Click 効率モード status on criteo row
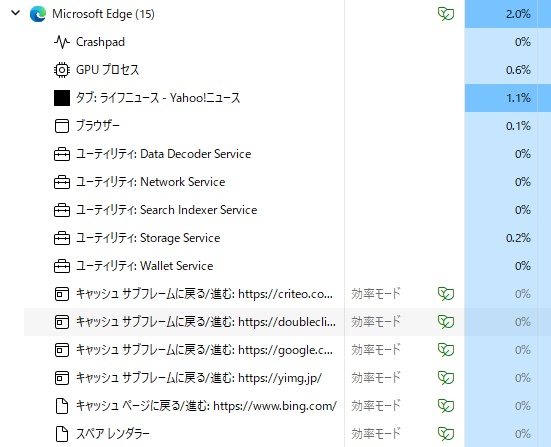Screen dimensions: 551x447 376,294
